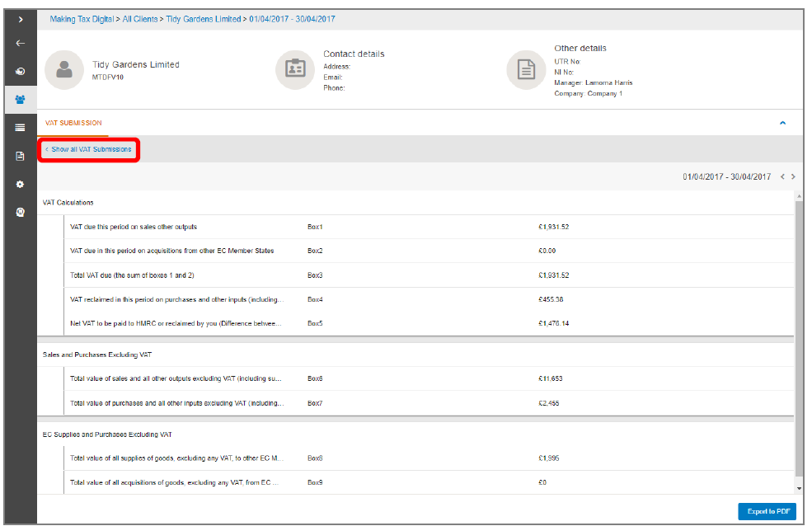The width and height of the screenshot is (812, 526).
Task: Select 'VAT due this period on sales other outputs'
Action: point(134,228)
